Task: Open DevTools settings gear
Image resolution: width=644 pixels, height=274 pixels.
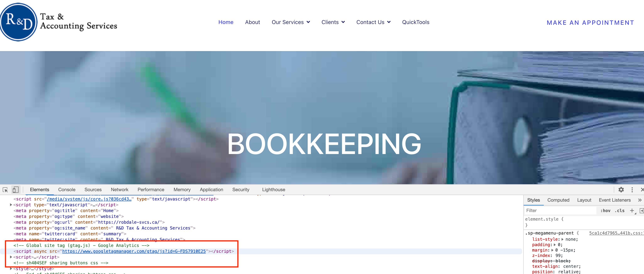Action: pyautogui.click(x=621, y=190)
